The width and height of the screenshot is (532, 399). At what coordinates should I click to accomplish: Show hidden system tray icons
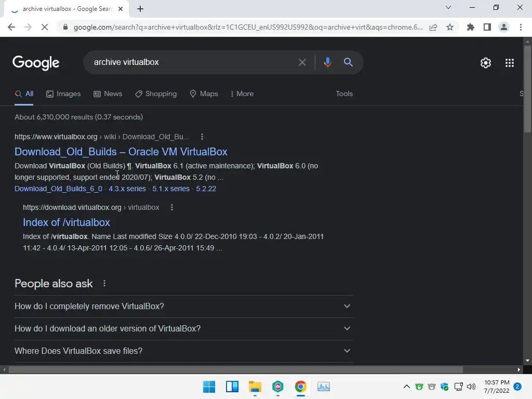click(x=406, y=387)
